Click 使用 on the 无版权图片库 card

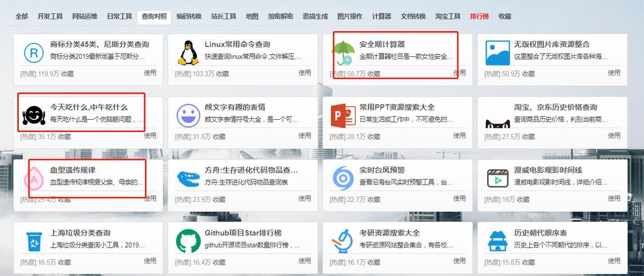[614, 72]
